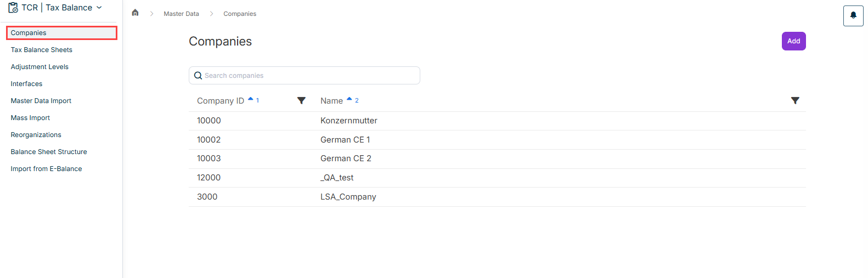This screenshot has height=278, width=868.
Task: Select Interfaces in the sidebar
Action: [x=26, y=84]
